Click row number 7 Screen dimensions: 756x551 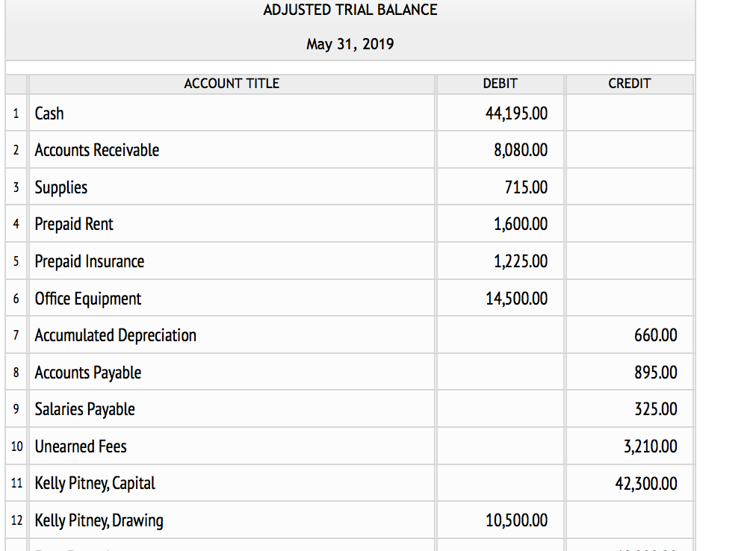pyautogui.click(x=16, y=334)
